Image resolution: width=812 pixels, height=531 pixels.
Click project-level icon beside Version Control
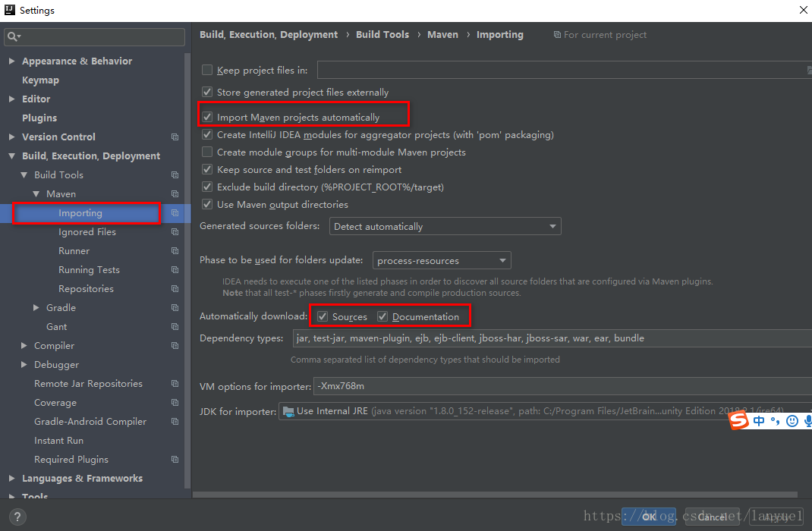tap(175, 137)
